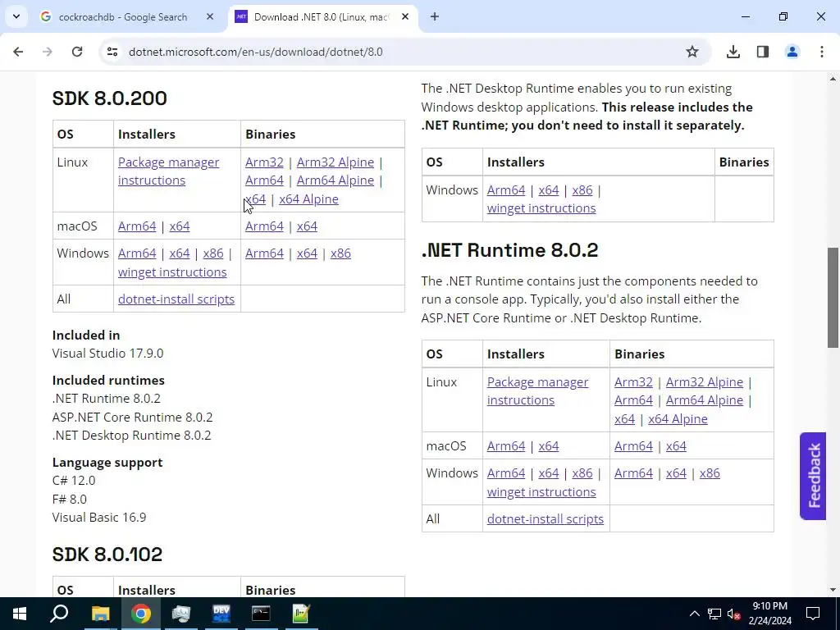
Task: Open SDK 8.0.200 dotnet-install scripts link
Action: click(x=176, y=299)
